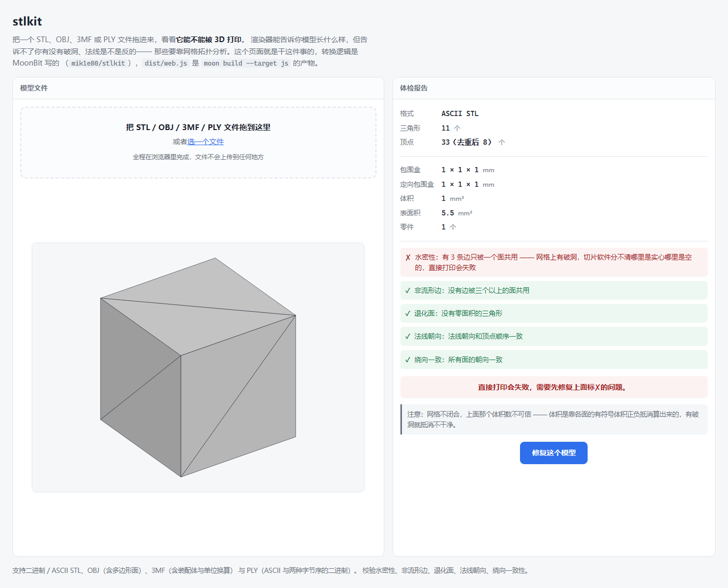Click the 'dist/web.js' code snippet
728x588 pixels.
pyautogui.click(x=166, y=63)
